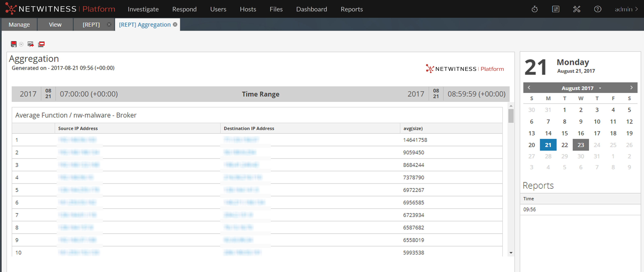Close the [REPT] tab
The image size is (644, 272).
(x=109, y=24)
